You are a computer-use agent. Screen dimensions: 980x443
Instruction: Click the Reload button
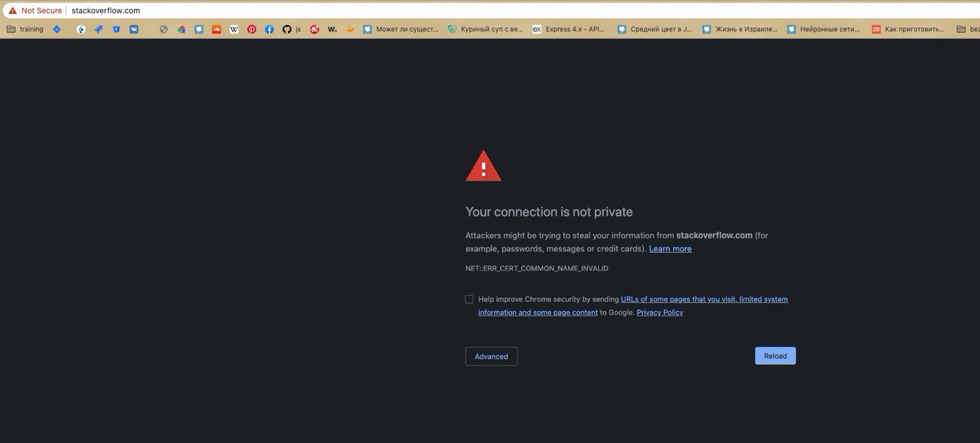point(776,356)
